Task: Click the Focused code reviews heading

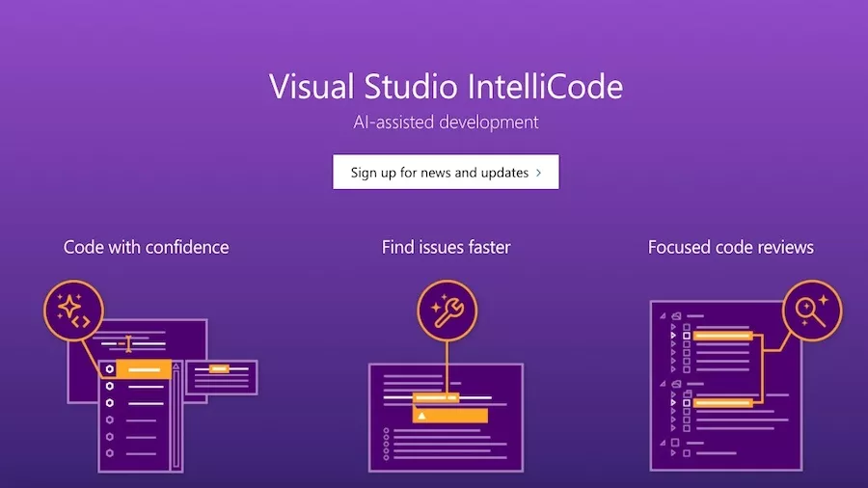Action: (731, 247)
